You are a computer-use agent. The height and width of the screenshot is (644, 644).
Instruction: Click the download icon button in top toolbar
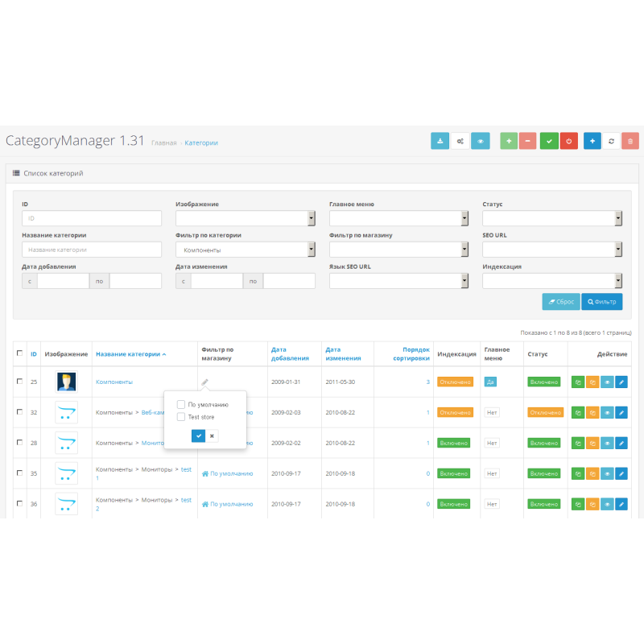click(x=440, y=141)
